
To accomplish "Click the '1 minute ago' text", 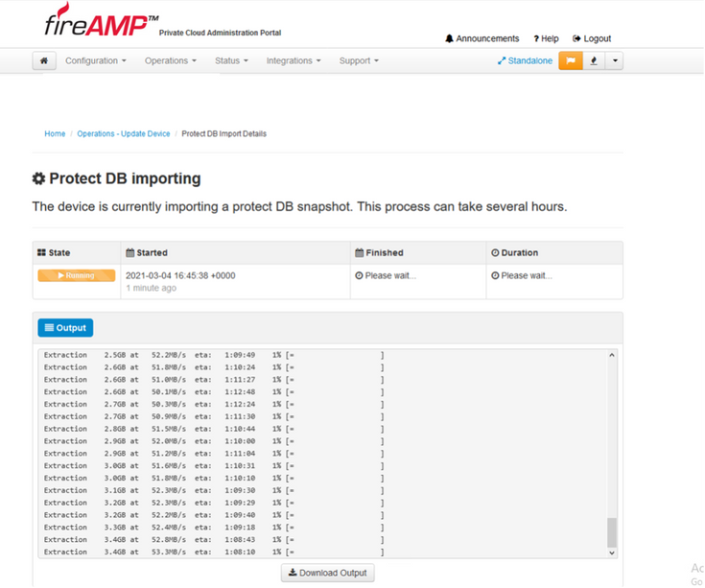I will click(152, 288).
